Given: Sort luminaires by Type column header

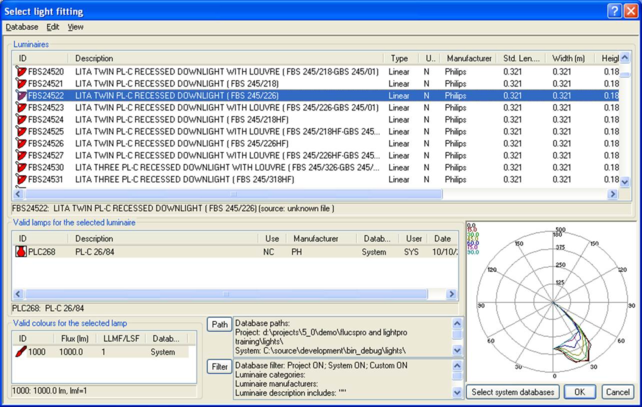Looking at the screenshot, I should click(x=399, y=59).
